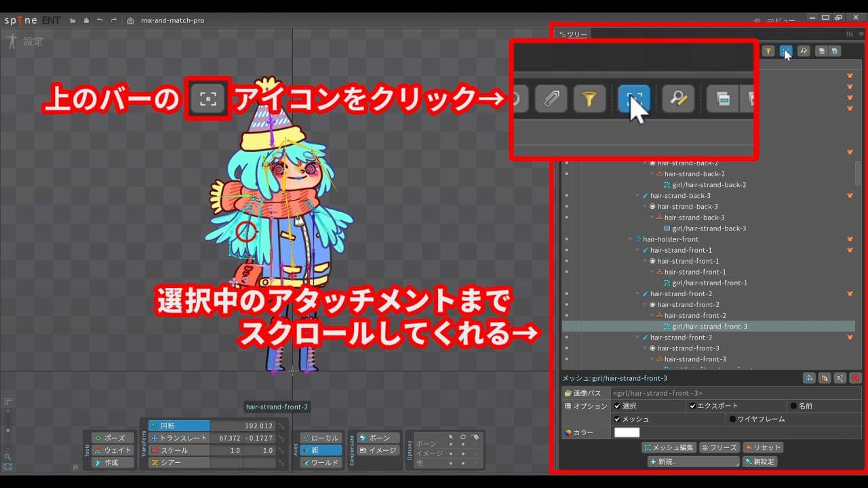Collapse the hair-strand-front-3 bone node

pyautogui.click(x=637, y=337)
